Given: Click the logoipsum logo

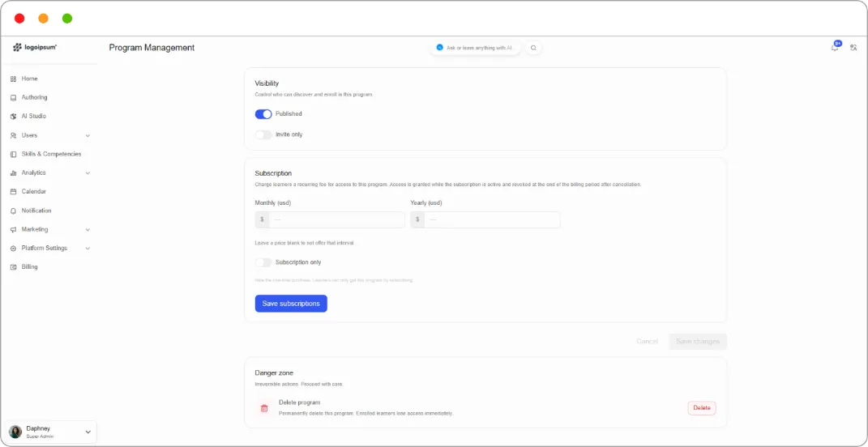Looking at the screenshot, I should point(34,48).
